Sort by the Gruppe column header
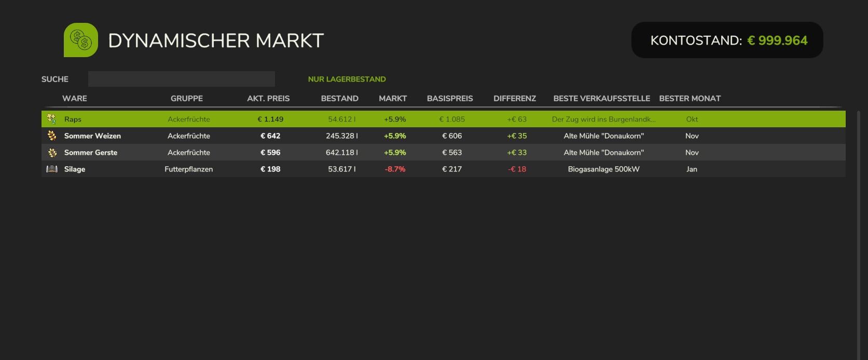The height and width of the screenshot is (360, 868). [x=187, y=98]
